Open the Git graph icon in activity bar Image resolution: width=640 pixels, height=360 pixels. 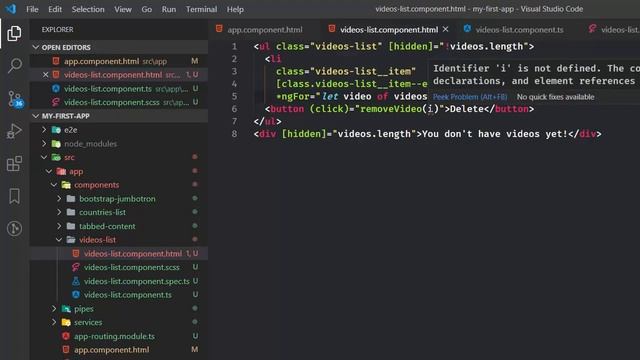point(14,228)
